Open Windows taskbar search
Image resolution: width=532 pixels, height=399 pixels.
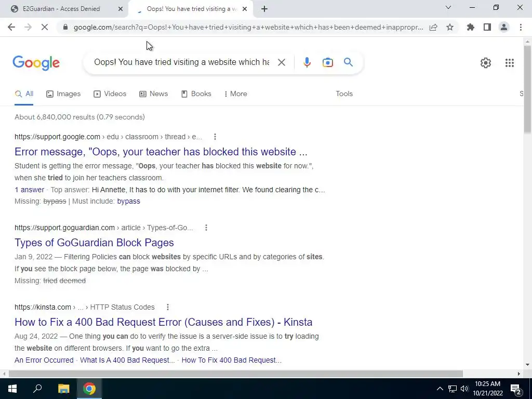coord(37,389)
